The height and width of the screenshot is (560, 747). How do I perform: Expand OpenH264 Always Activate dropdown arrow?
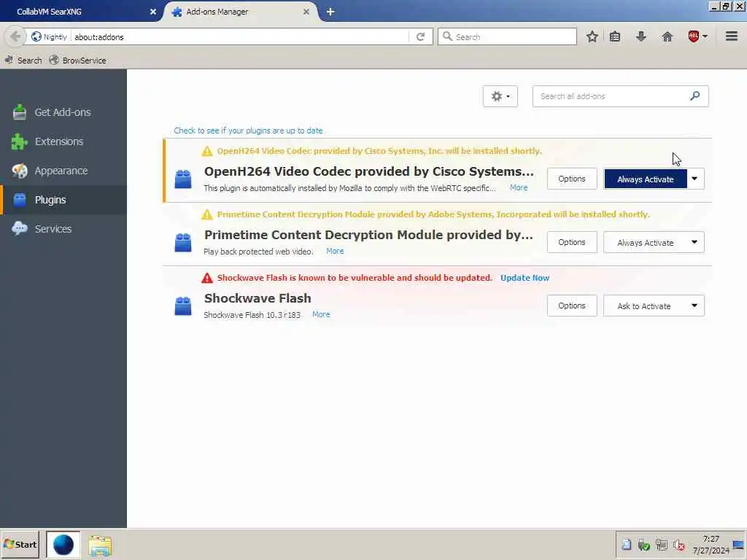click(x=694, y=179)
